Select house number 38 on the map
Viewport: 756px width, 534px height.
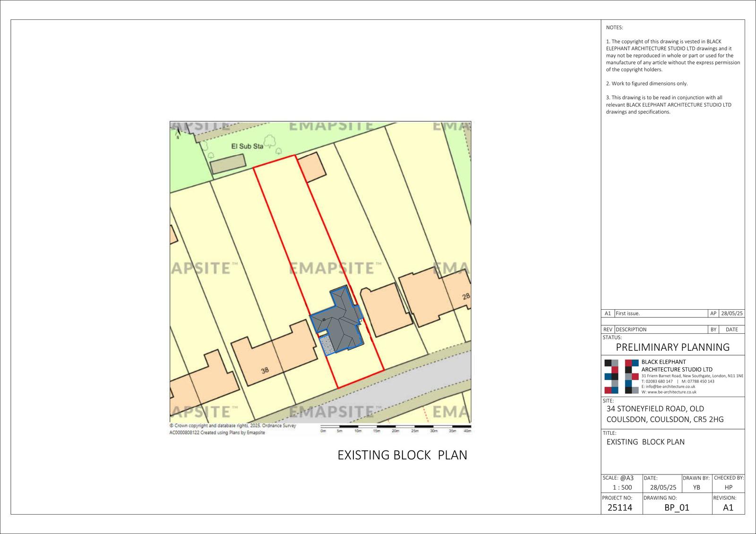[265, 370]
